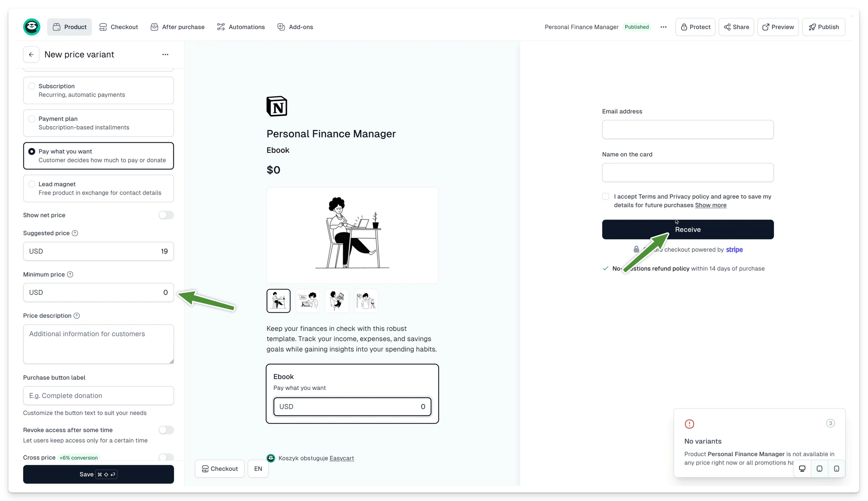This screenshot has width=868, height=501.
Task: Click the Save button
Action: [x=98, y=474]
